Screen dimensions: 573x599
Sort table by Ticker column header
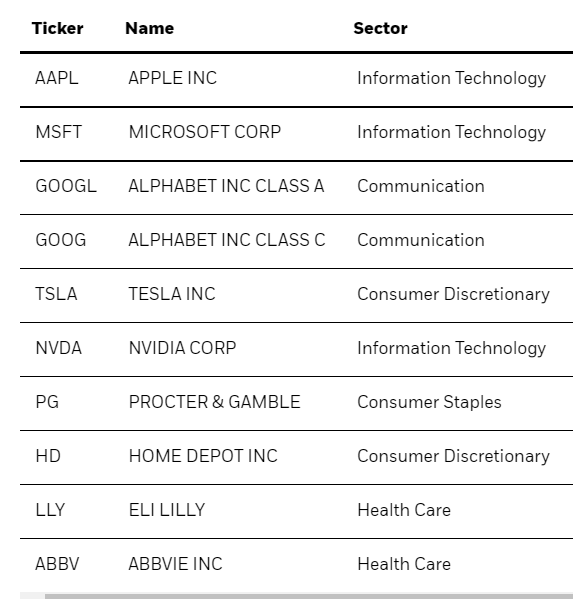click(x=58, y=28)
